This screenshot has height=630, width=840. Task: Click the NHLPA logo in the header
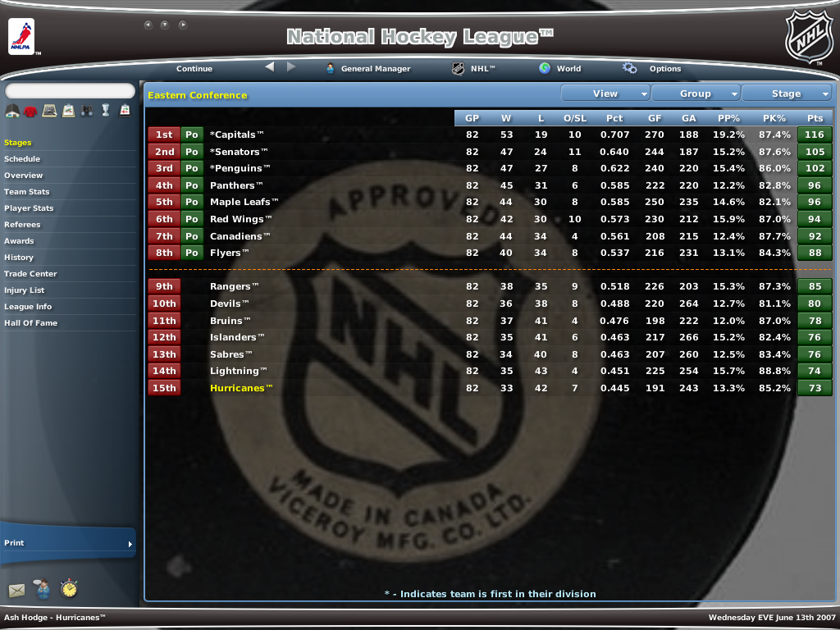point(21,36)
